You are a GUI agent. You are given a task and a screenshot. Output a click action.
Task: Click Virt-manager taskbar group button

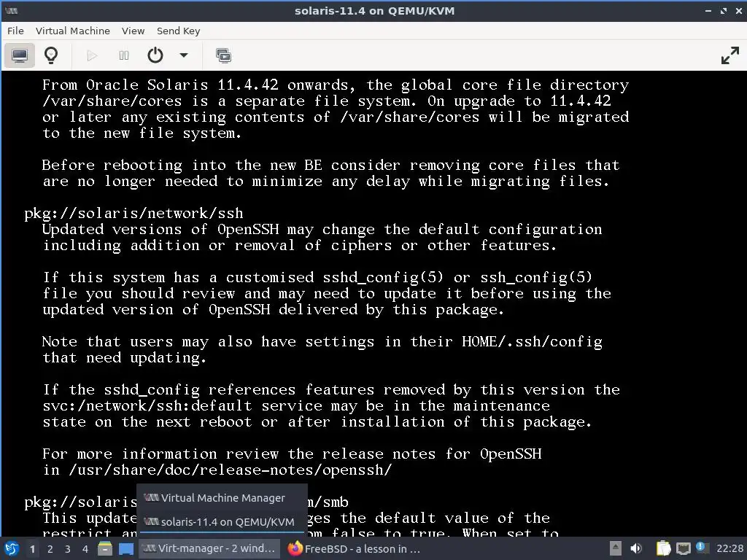[x=210, y=548]
